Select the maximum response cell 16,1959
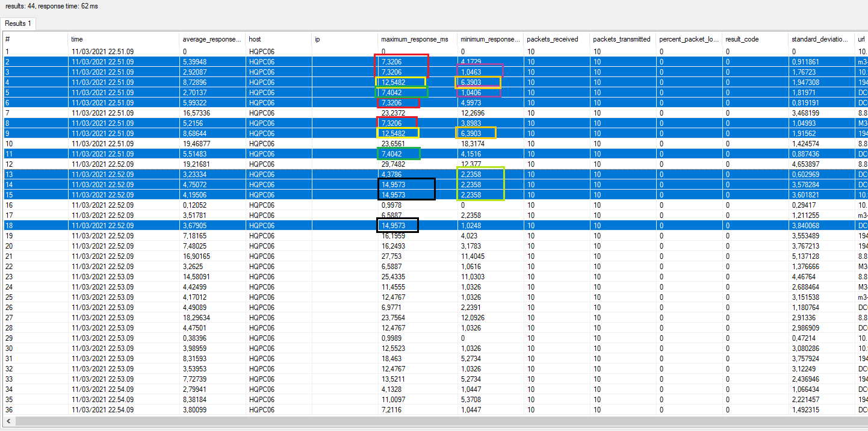Image resolution: width=868 pixels, height=431 pixels. pos(418,236)
